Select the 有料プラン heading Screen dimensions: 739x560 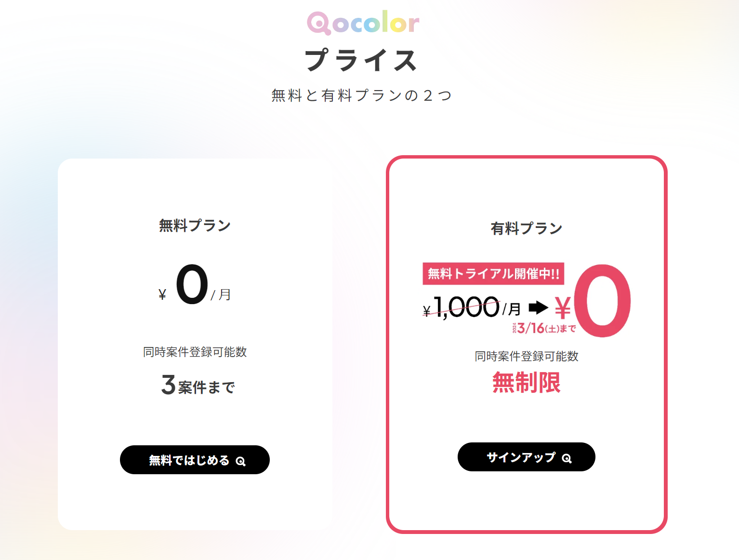(x=526, y=228)
